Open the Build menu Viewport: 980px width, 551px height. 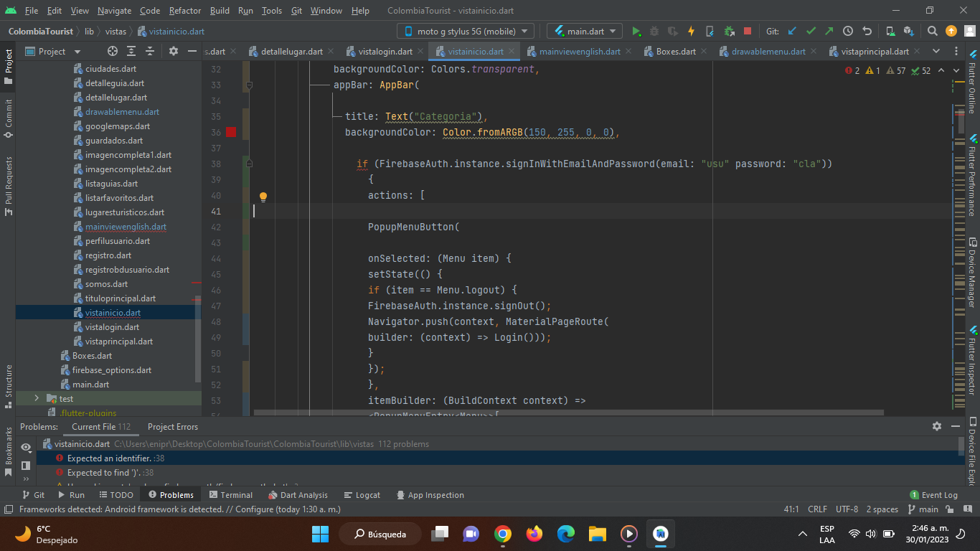pos(220,11)
